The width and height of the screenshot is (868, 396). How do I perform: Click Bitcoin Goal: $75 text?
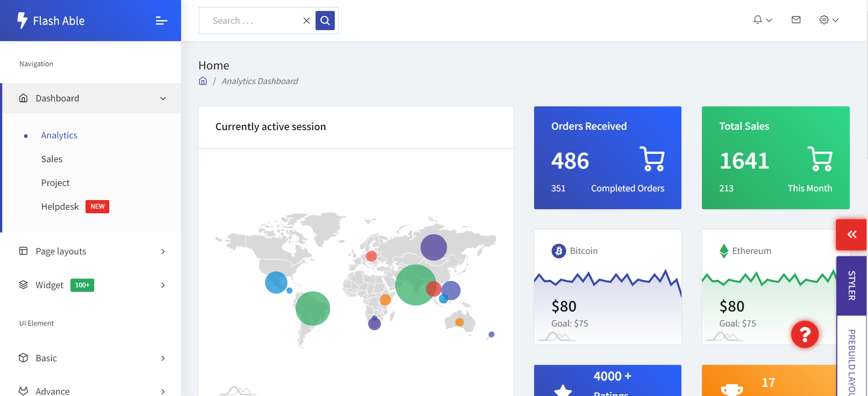(x=570, y=323)
